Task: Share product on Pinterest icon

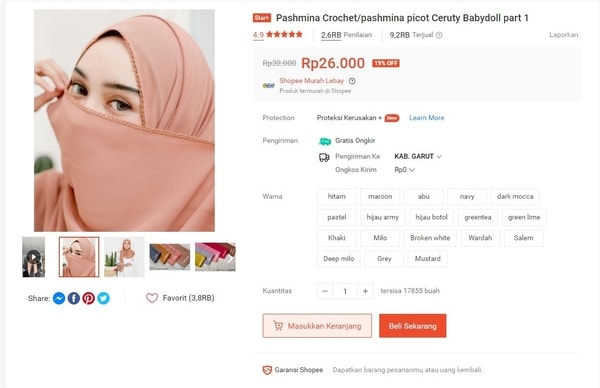Action: (88, 298)
